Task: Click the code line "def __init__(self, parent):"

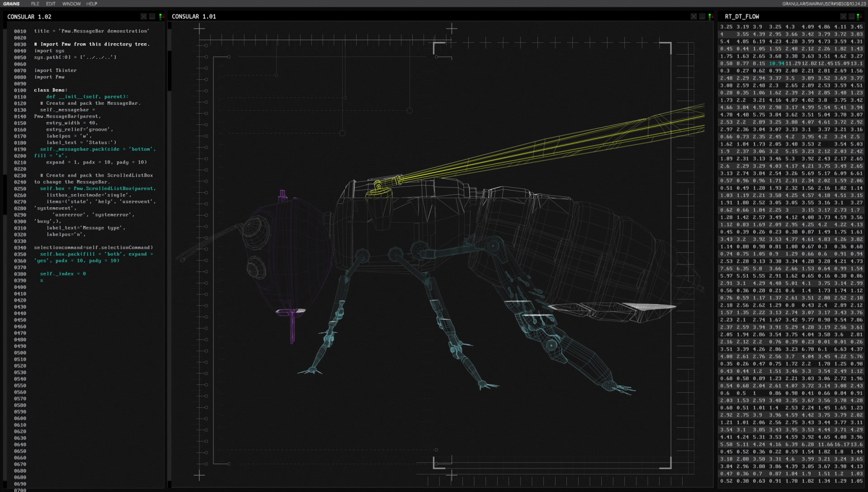Action: click(87, 97)
